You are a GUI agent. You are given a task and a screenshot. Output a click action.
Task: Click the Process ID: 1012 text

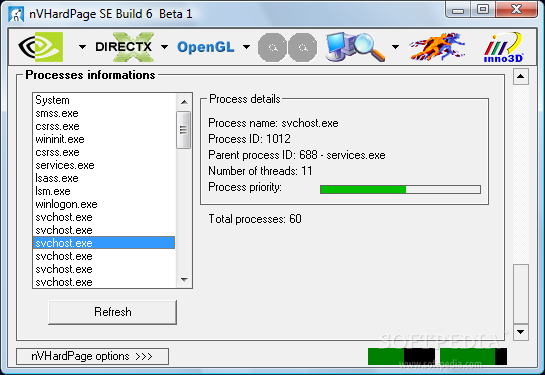click(x=249, y=139)
